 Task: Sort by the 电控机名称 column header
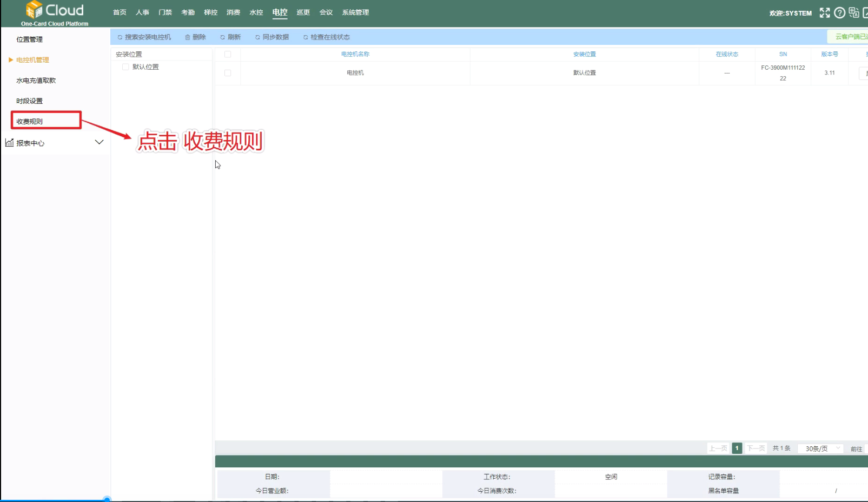point(355,54)
